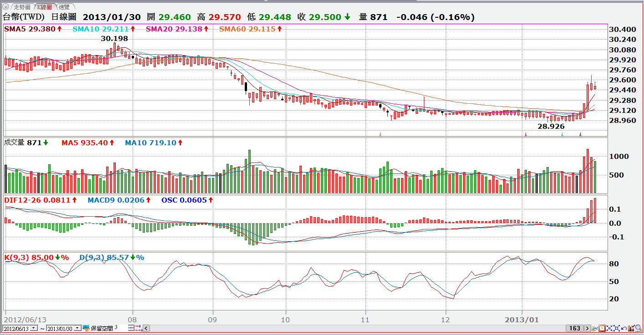Click the 日線圖 chart period label

tap(64, 17)
